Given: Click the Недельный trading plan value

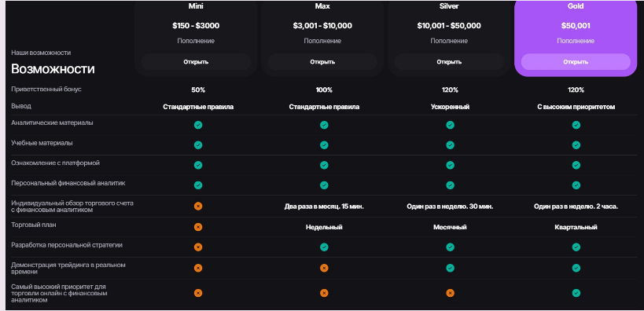Looking at the screenshot, I should tap(324, 227).
